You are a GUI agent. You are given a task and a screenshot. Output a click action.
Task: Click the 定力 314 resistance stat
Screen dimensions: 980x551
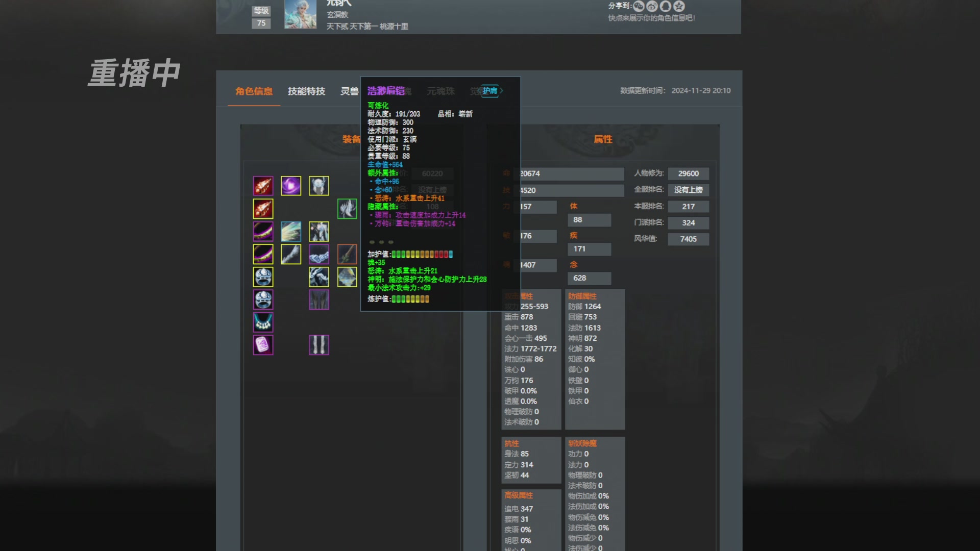519,465
